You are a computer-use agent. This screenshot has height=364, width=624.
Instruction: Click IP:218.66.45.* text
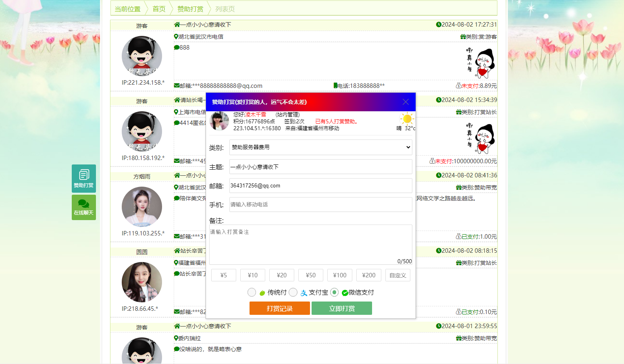point(140,309)
